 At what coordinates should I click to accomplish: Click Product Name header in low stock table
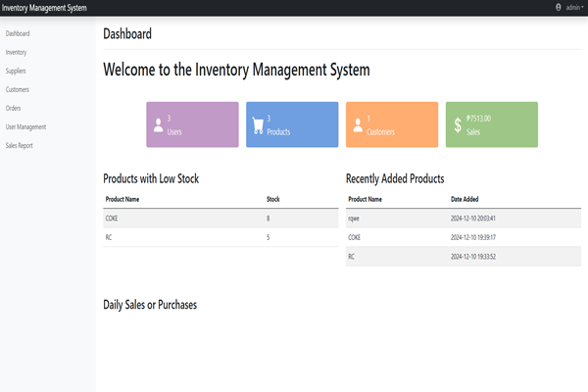(122, 199)
